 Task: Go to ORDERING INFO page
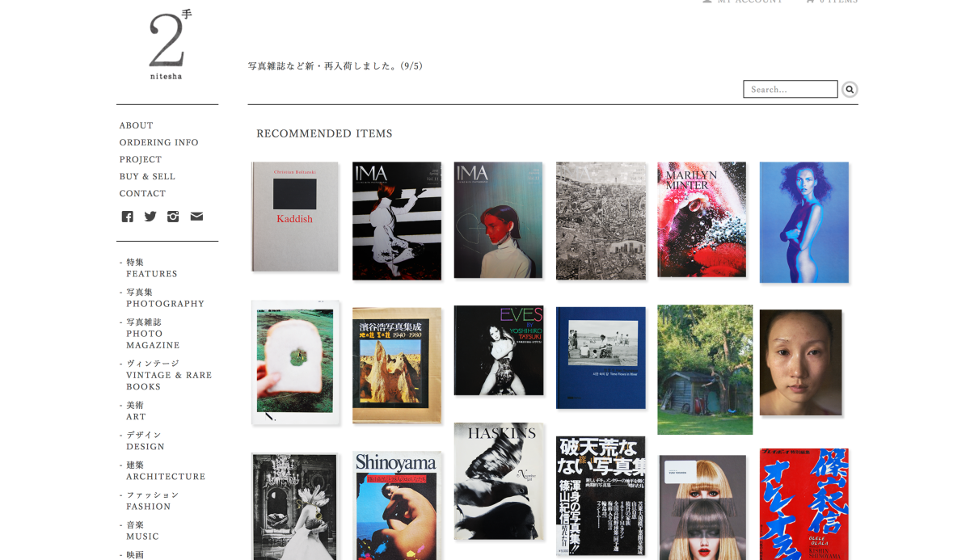(158, 142)
